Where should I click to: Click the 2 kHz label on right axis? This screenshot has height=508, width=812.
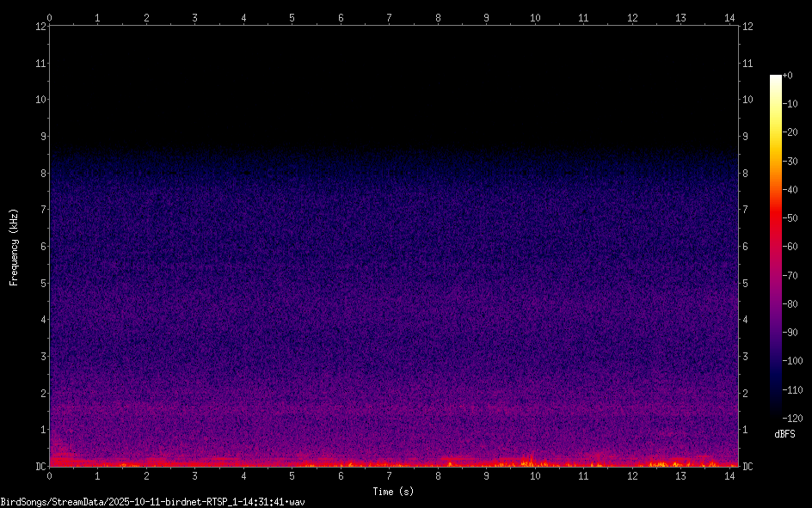point(746,394)
